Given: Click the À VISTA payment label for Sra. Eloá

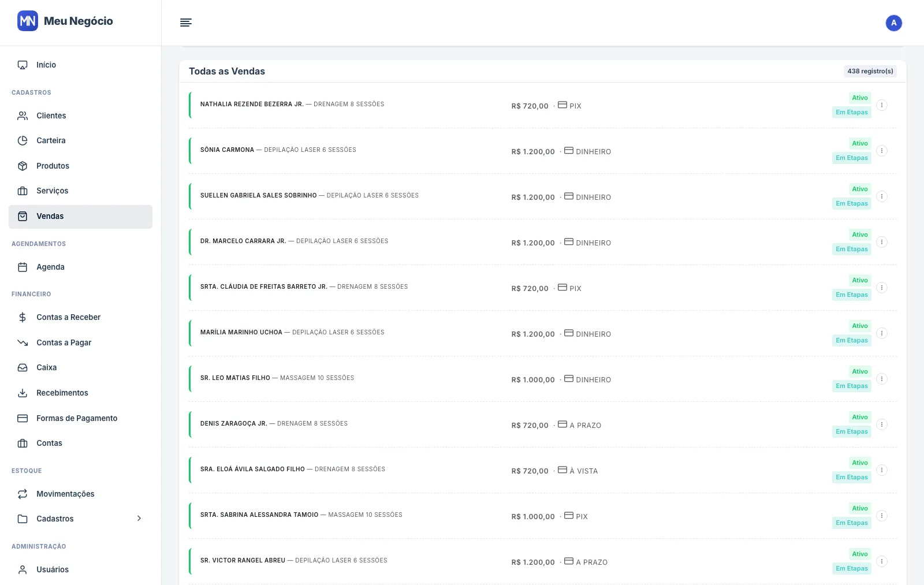Looking at the screenshot, I should tap(584, 471).
